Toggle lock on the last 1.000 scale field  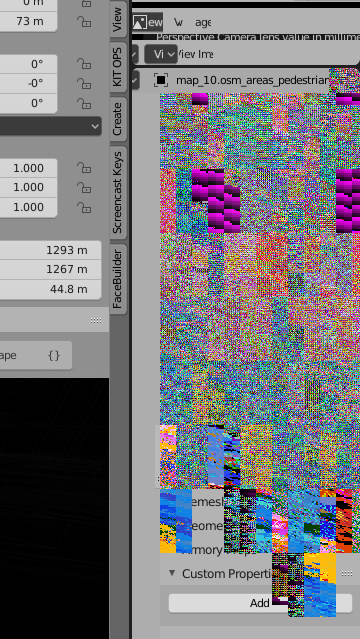84,207
